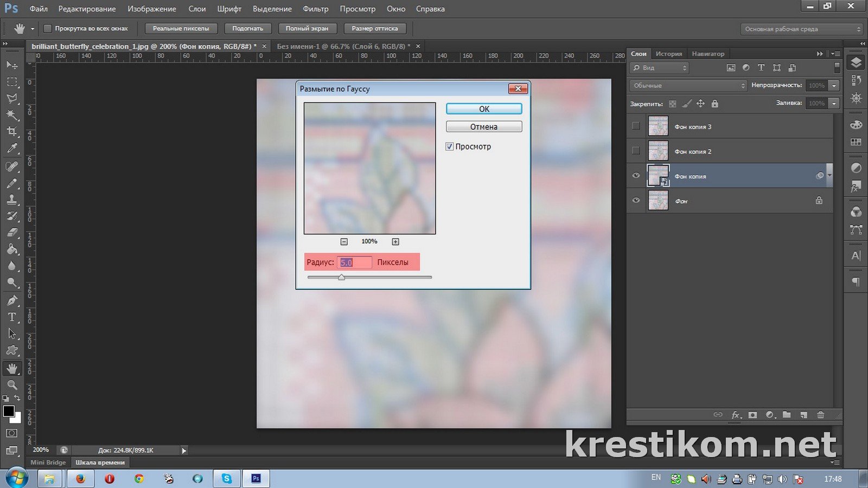
Task: Click zoom-in plus under blur preview
Action: pyautogui.click(x=395, y=242)
